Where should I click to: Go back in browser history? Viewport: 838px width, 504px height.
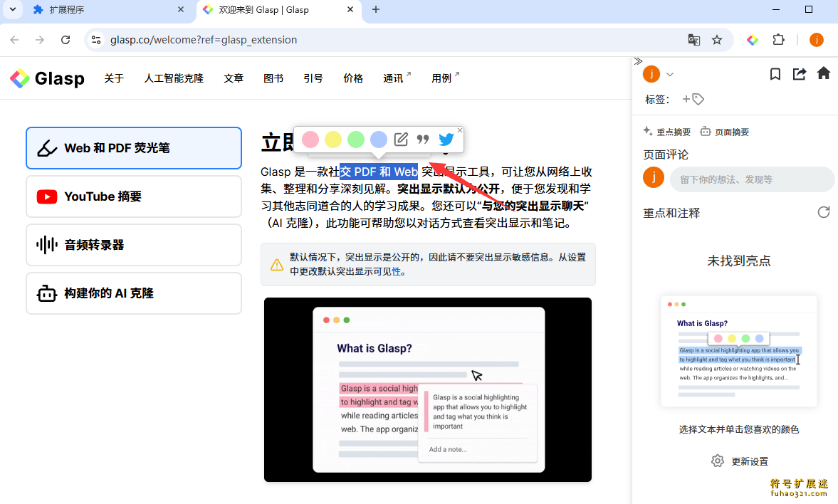(x=14, y=40)
